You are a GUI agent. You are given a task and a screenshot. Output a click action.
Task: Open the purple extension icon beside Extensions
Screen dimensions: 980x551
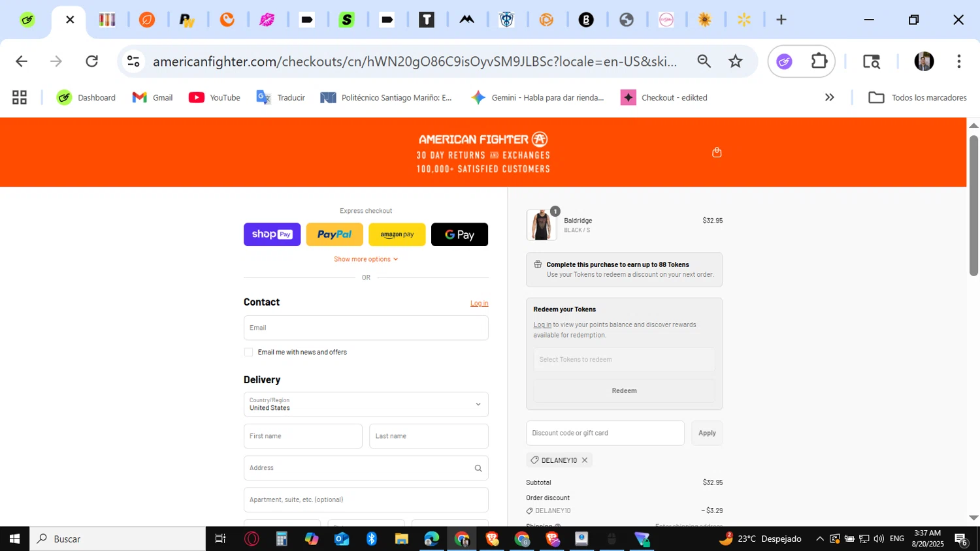[x=784, y=61]
